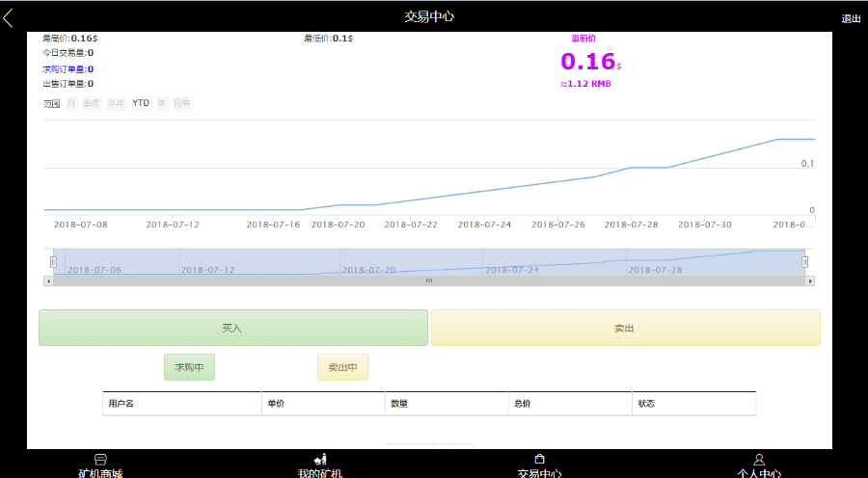
Task: Click the 交易中心 page title
Action: [x=429, y=16]
